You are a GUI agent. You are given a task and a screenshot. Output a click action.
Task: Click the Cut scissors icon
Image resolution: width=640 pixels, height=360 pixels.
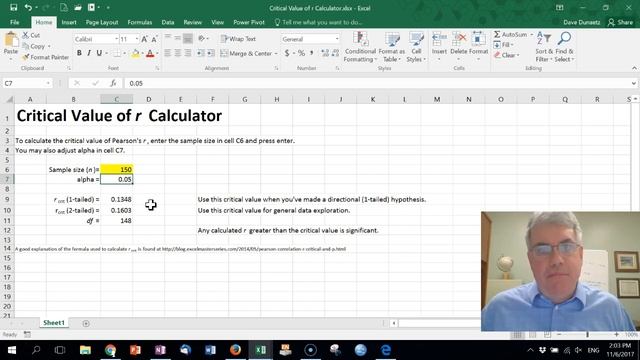click(x=25, y=36)
